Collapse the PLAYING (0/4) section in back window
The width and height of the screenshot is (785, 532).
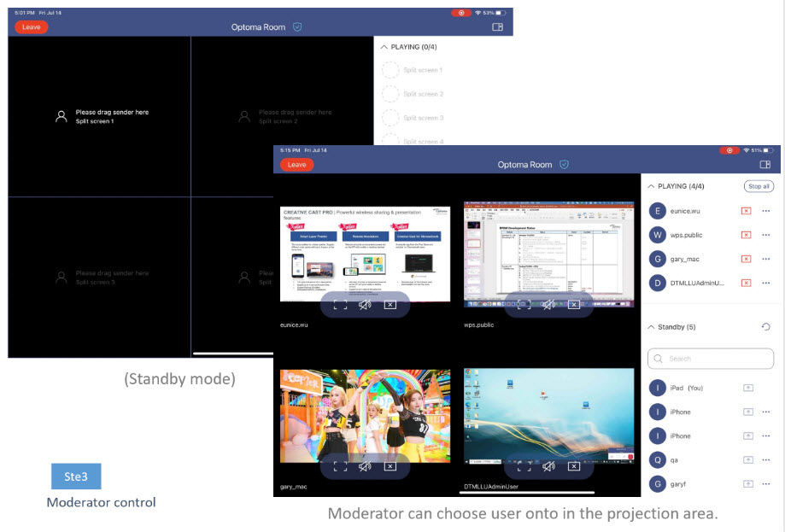pos(384,47)
